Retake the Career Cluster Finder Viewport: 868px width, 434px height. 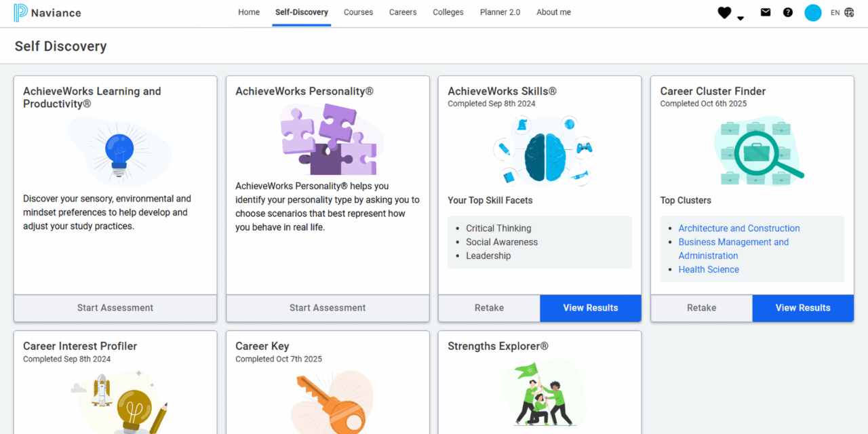(x=701, y=308)
